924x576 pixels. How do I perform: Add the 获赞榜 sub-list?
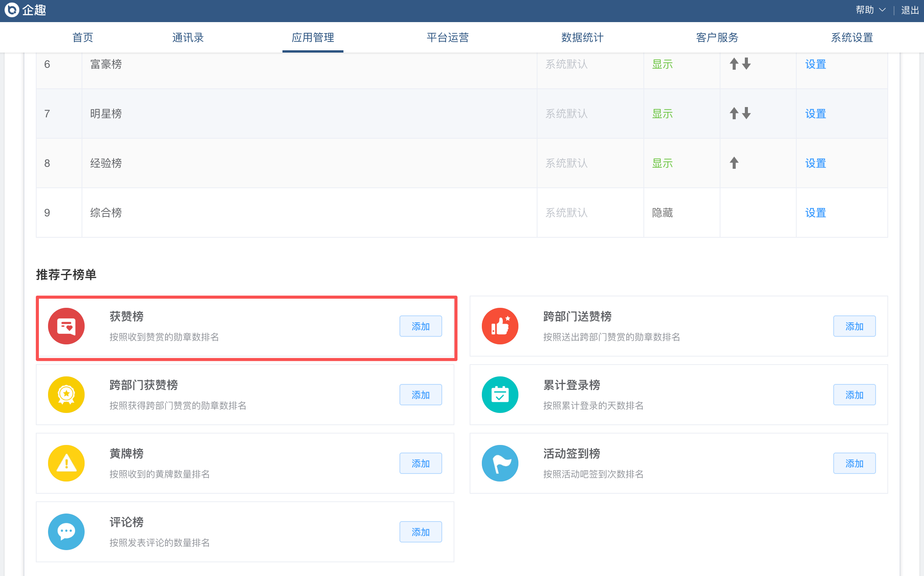421,326
